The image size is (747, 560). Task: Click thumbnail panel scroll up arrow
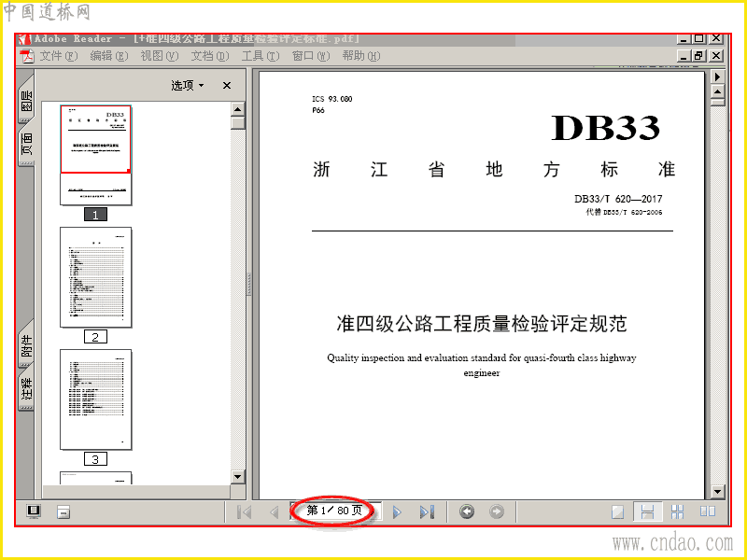[238, 109]
